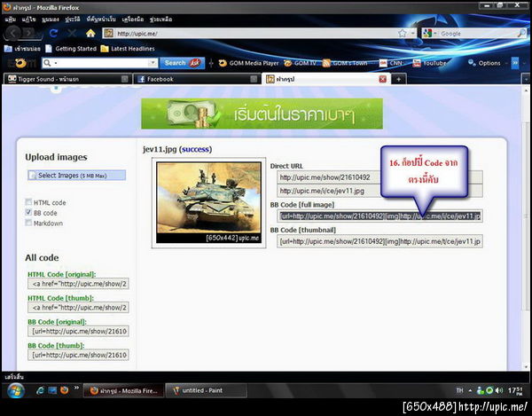This screenshot has width=532, height=416.
Task: Click the success link beside jev11.jpg
Action: 195,149
